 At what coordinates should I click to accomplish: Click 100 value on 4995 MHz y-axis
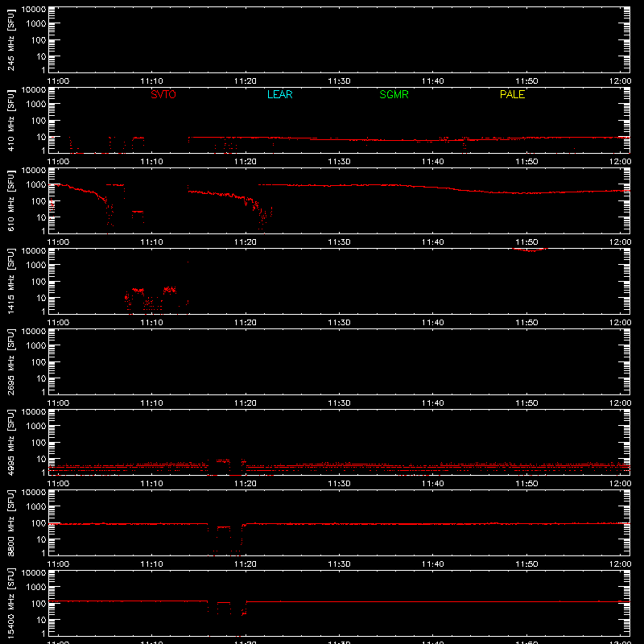click(x=39, y=442)
